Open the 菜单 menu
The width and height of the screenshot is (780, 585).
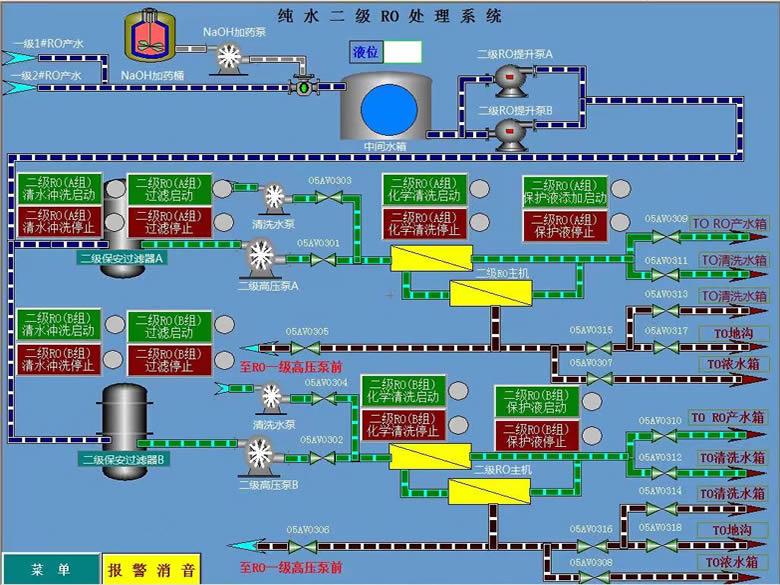(x=50, y=569)
